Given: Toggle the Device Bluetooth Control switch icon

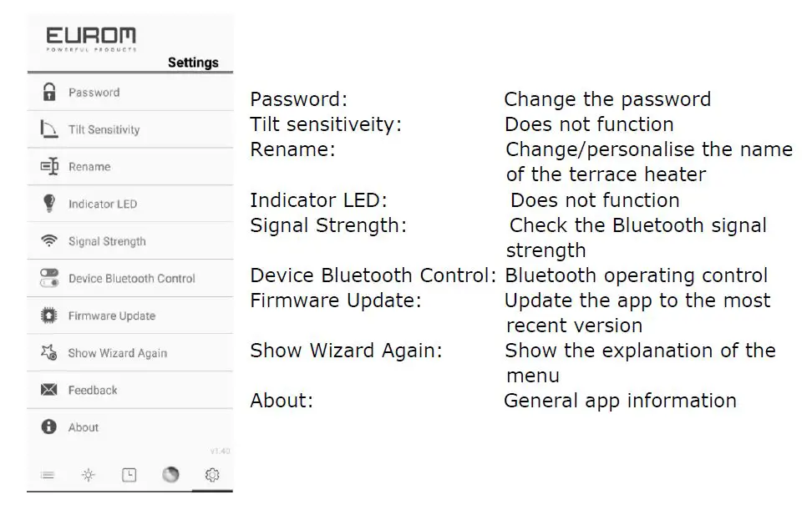Looking at the screenshot, I should coord(49,279).
